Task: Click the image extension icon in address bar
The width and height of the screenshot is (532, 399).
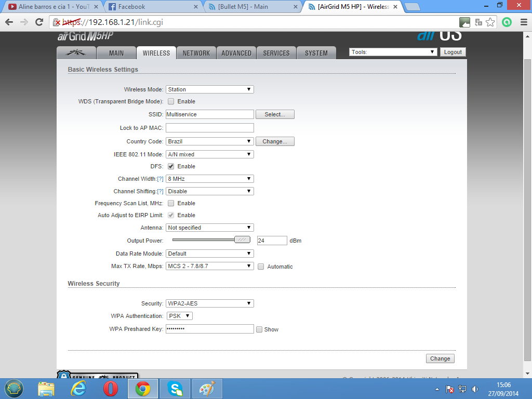Action: click(464, 22)
